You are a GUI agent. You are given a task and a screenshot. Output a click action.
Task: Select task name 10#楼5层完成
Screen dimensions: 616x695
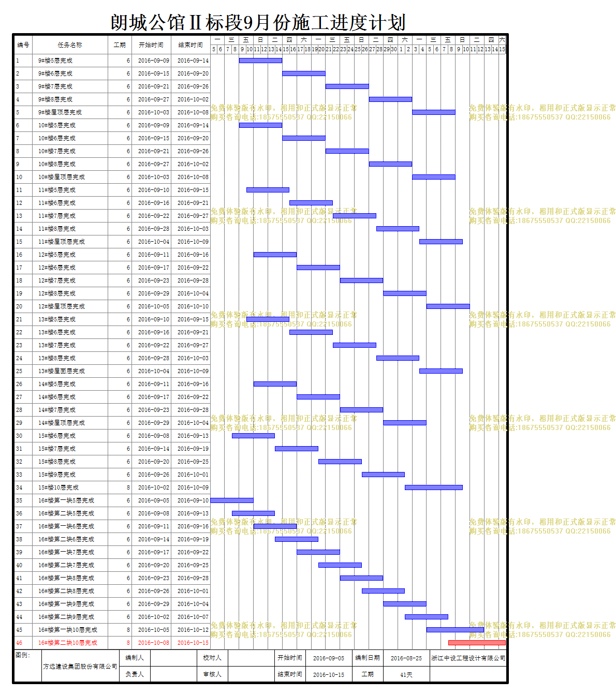tap(57, 125)
